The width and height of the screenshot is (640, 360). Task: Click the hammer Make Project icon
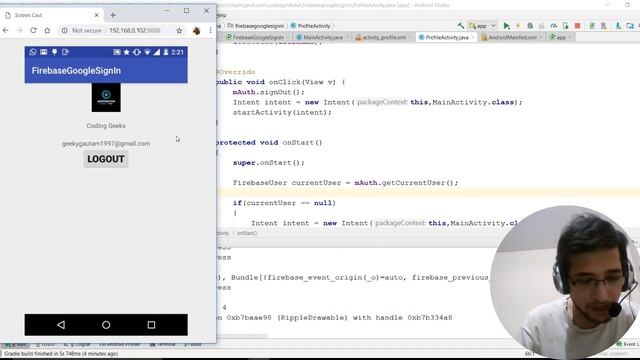(460, 26)
